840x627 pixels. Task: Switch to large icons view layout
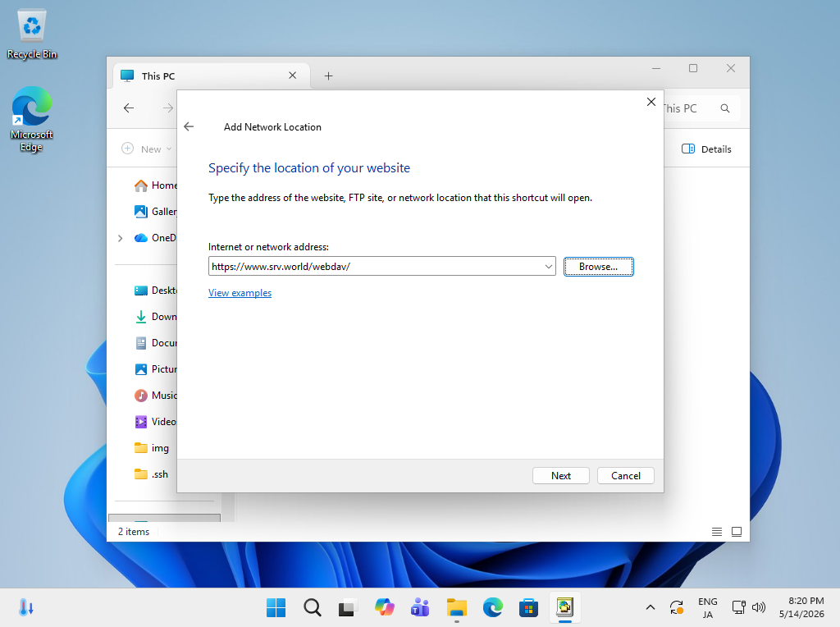pos(737,532)
